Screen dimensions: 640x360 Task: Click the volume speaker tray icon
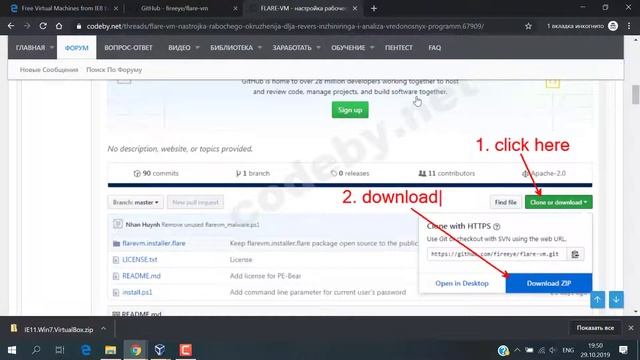pyautogui.click(x=552, y=351)
